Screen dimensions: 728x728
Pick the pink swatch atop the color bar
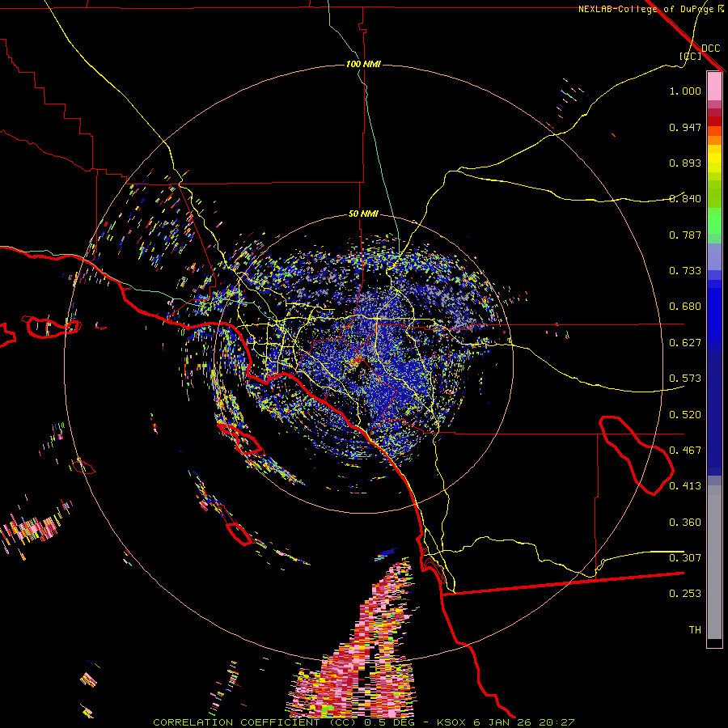pyautogui.click(x=714, y=86)
